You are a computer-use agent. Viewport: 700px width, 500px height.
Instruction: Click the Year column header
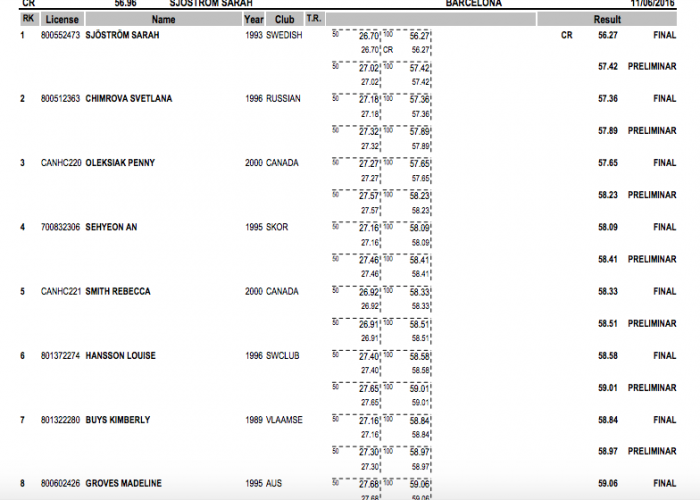point(254,19)
